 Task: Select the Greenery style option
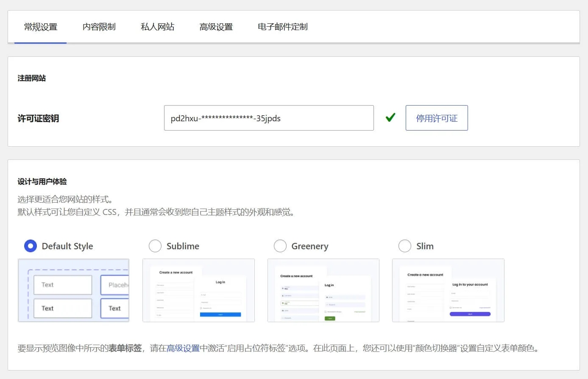tap(280, 246)
